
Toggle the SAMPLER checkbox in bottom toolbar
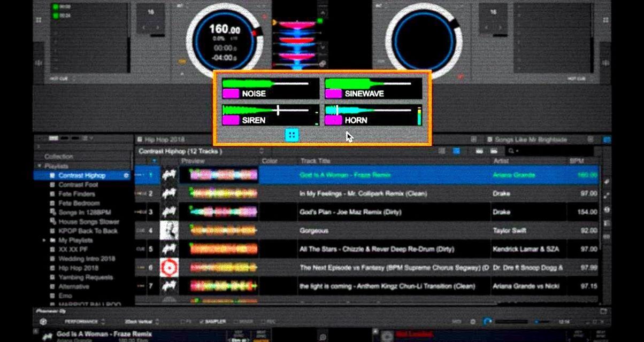(x=213, y=322)
